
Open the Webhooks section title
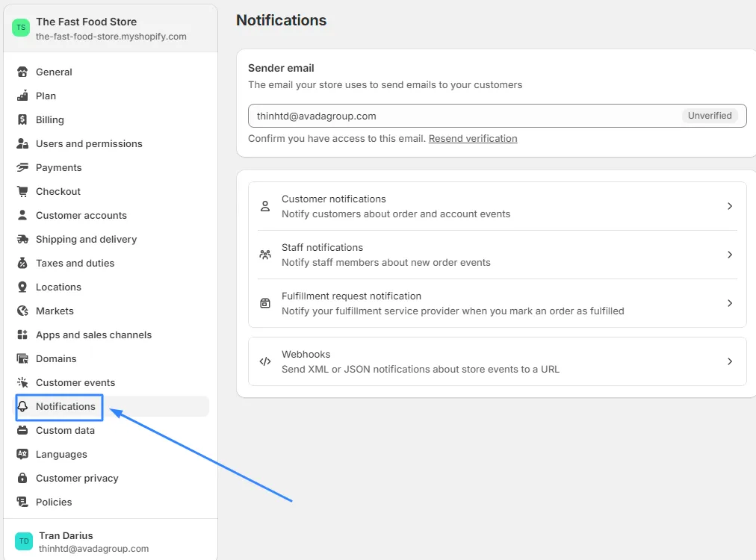[306, 354]
